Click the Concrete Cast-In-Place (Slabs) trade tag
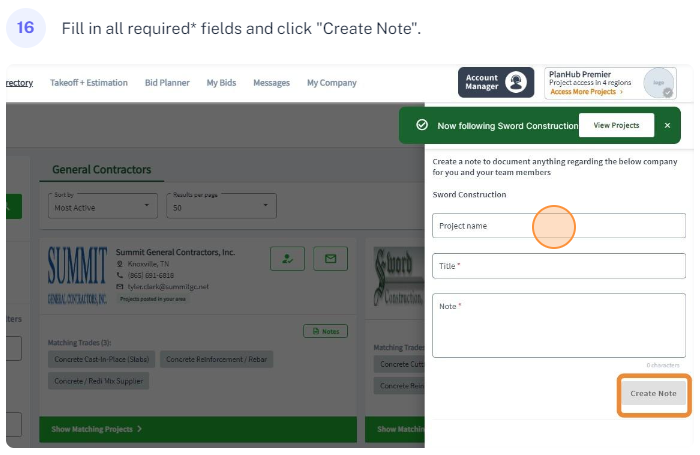 101,359
